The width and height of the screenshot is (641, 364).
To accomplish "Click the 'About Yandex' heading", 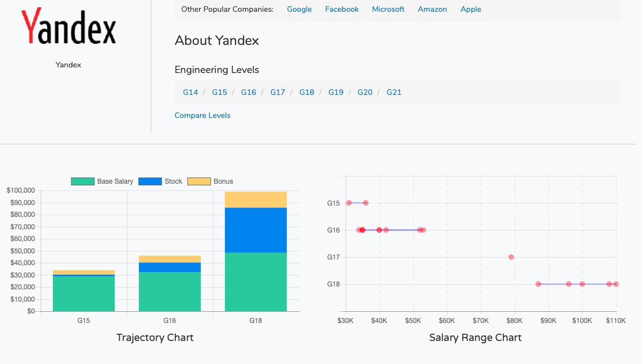I will point(216,40).
